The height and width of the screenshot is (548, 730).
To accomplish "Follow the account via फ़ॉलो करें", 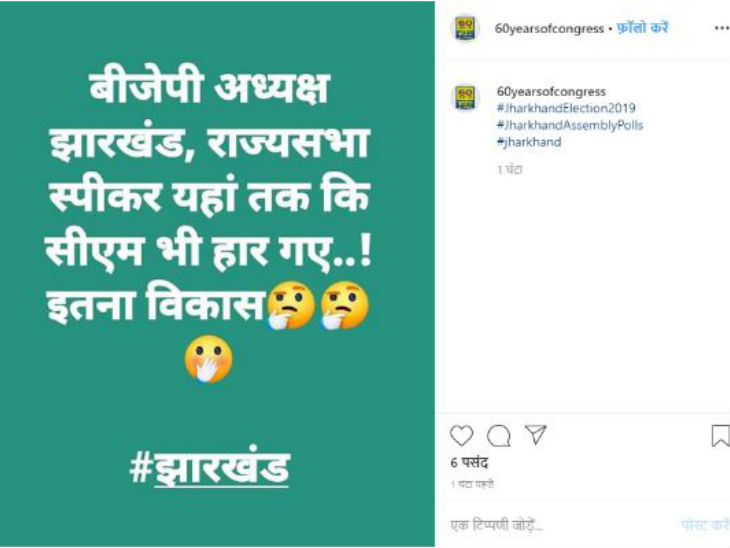I will tap(642, 28).
